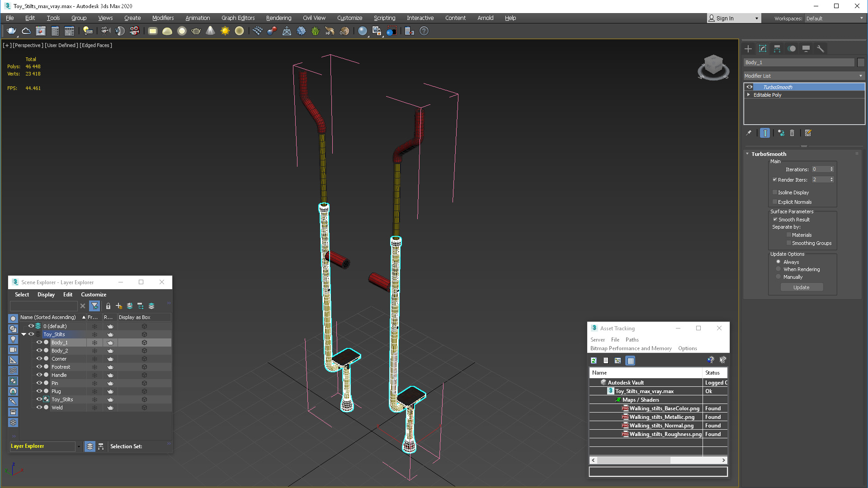Collapse the TurboSmooth rollout
This screenshot has width=868, height=488.
point(748,154)
